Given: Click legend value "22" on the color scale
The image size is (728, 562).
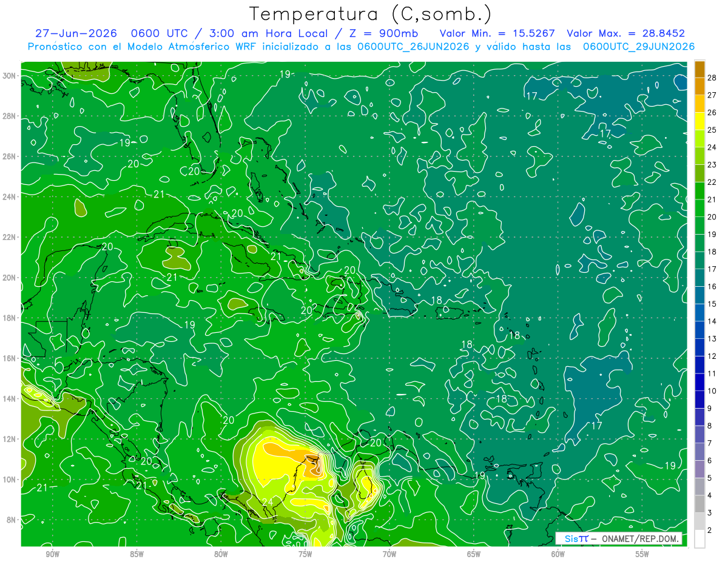Looking at the screenshot, I should point(712,182).
